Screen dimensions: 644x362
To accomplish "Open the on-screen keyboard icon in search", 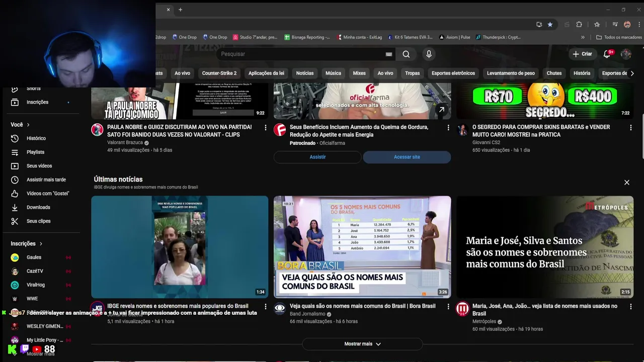I will (389, 54).
